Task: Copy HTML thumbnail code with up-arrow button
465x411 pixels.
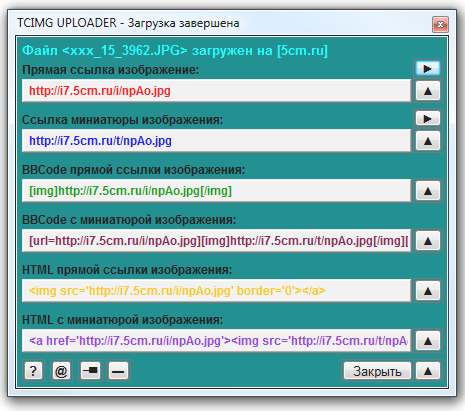Action: click(428, 341)
